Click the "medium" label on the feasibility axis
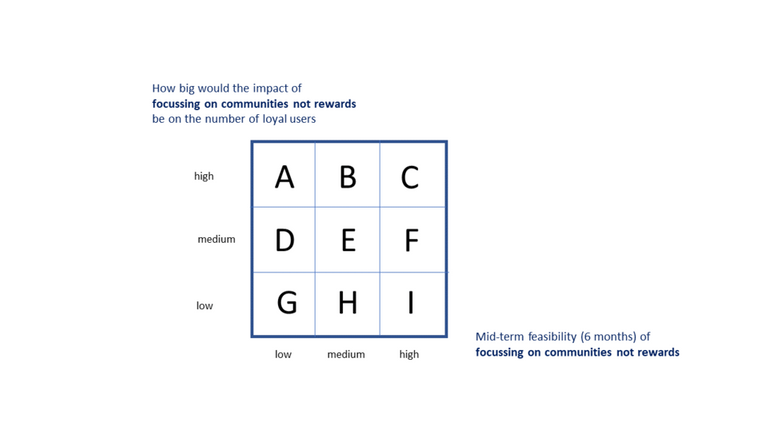Screen dimensions: 768x432 (346, 354)
